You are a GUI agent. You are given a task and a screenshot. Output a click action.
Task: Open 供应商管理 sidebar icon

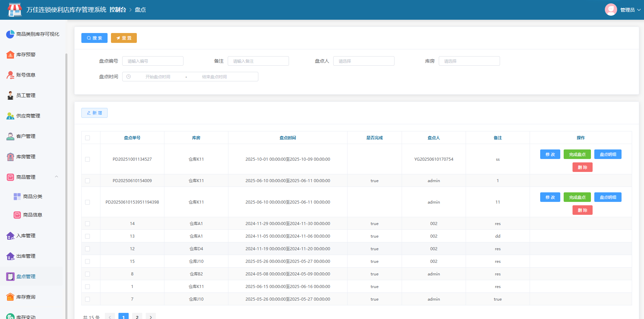coord(10,116)
